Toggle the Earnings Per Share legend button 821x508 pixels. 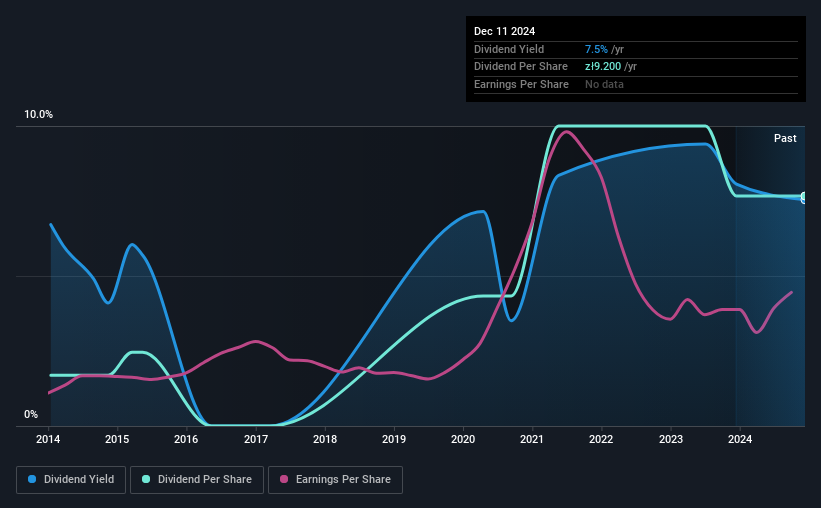tap(335, 480)
